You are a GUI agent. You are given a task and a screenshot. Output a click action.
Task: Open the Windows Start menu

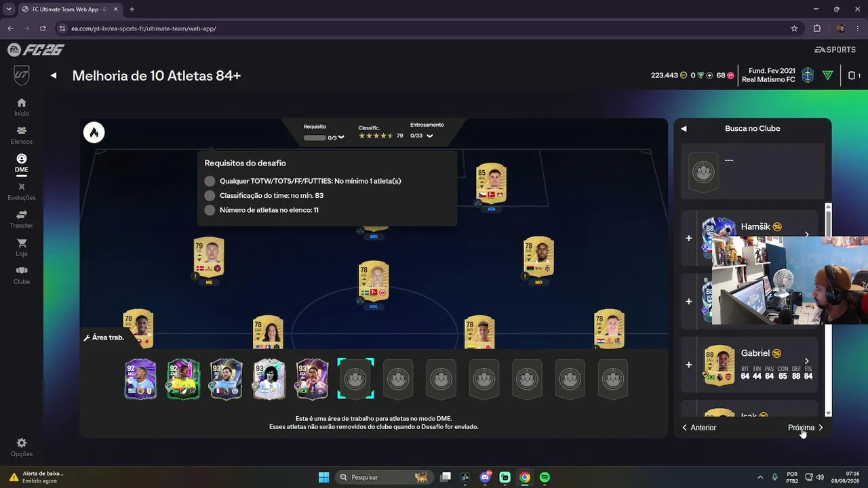click(323, 477)
